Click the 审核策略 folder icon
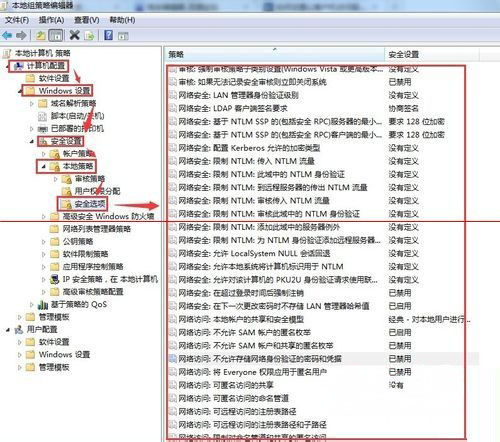The width and height of the screenshot is (500, 442). [x=66, y=179]
